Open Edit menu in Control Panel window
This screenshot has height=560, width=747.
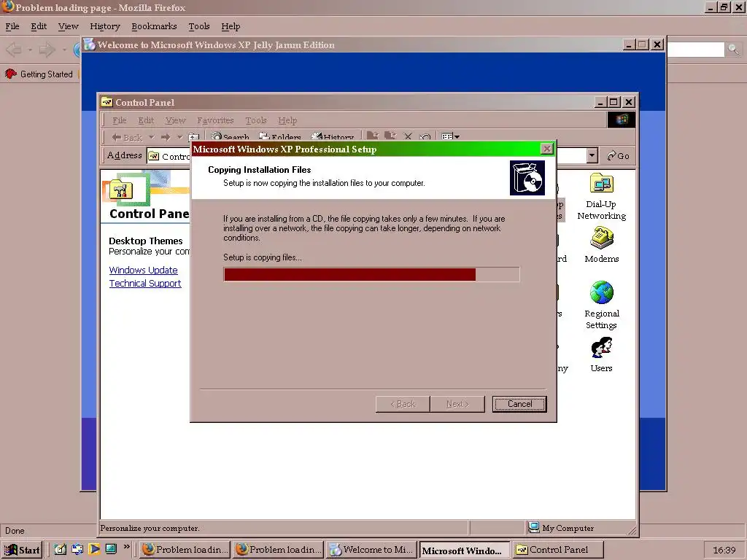click(146, 120)
